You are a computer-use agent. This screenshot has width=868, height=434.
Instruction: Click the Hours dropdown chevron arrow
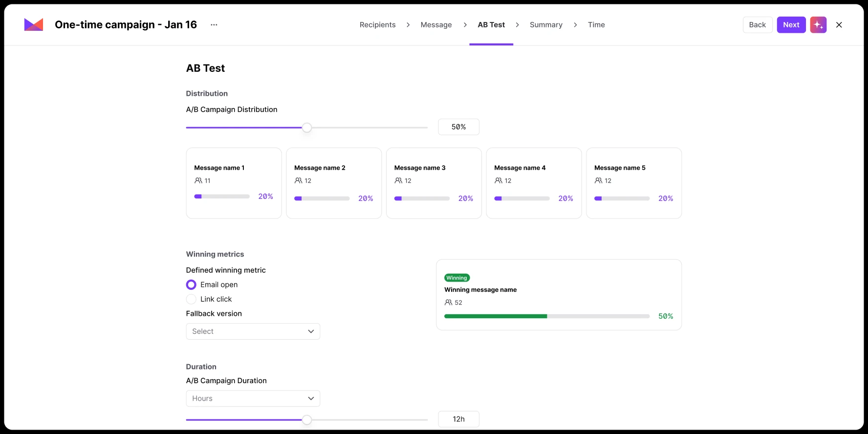[311, 398]
